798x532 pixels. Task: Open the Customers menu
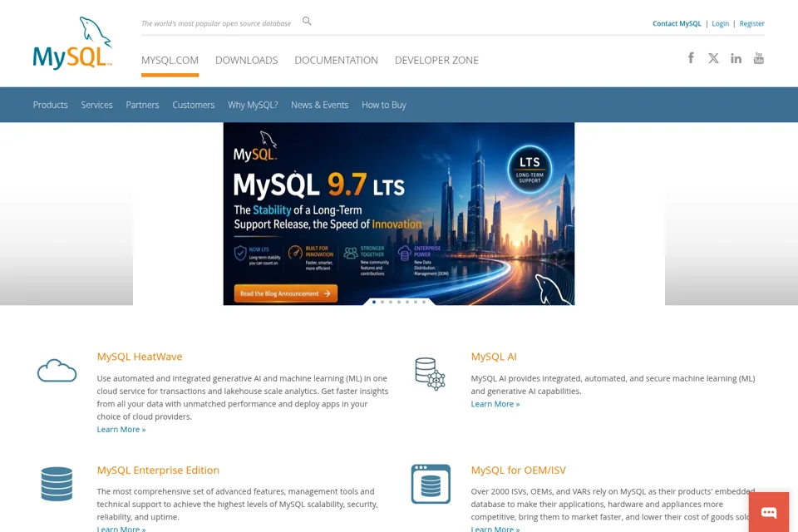tap(194, 105)
